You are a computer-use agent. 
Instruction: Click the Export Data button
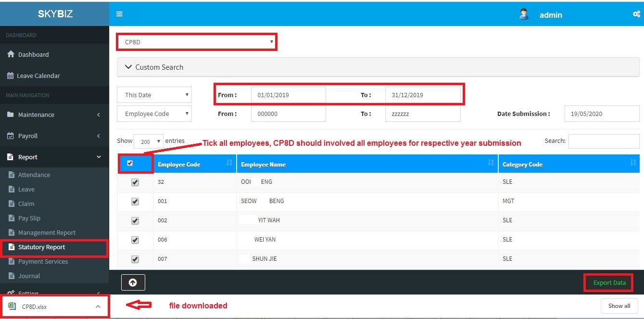point(609,283)
